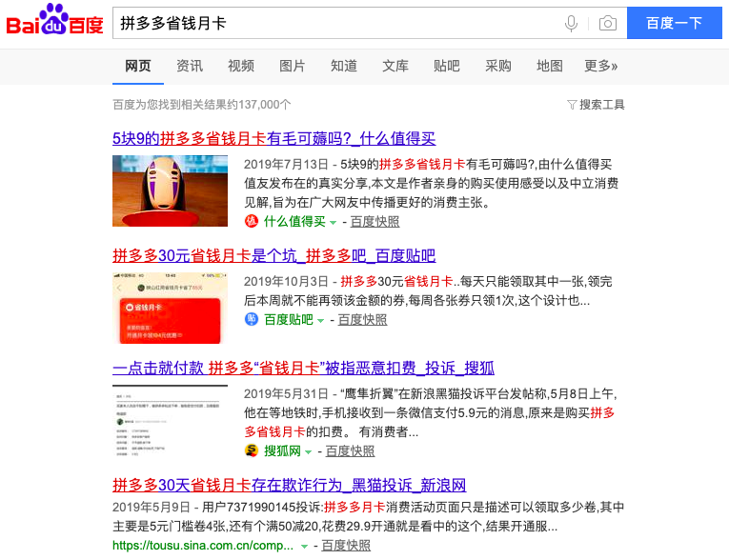Click the Baidu logo

54,21
